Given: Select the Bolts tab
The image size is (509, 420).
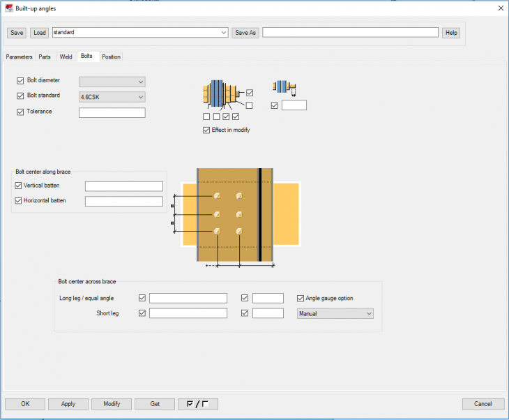Looking at the screenshot, I should (86, 57).
